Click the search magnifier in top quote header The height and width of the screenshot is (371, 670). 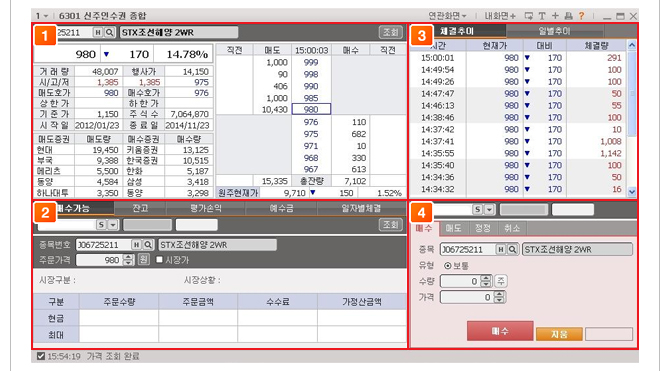tap(110, 32)
